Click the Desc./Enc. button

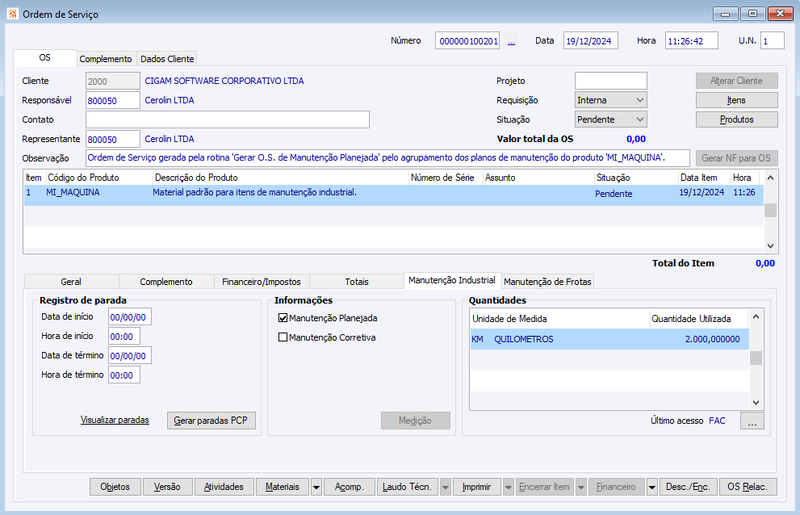click(688, 487)
